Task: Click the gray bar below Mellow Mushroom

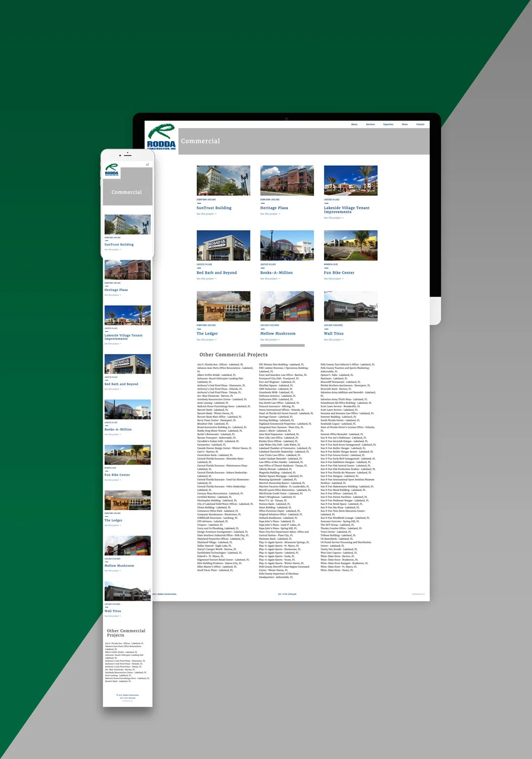Action: (x=283, y=346)
